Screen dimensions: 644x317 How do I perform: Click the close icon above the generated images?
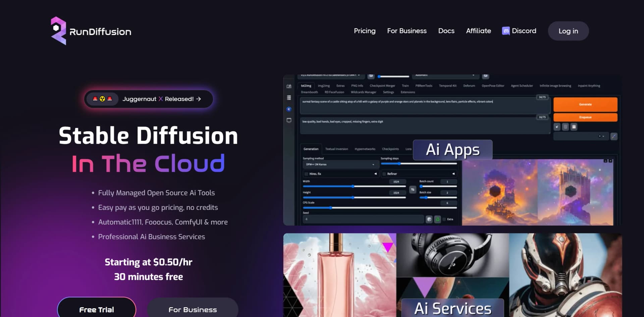tap(610, 161)
